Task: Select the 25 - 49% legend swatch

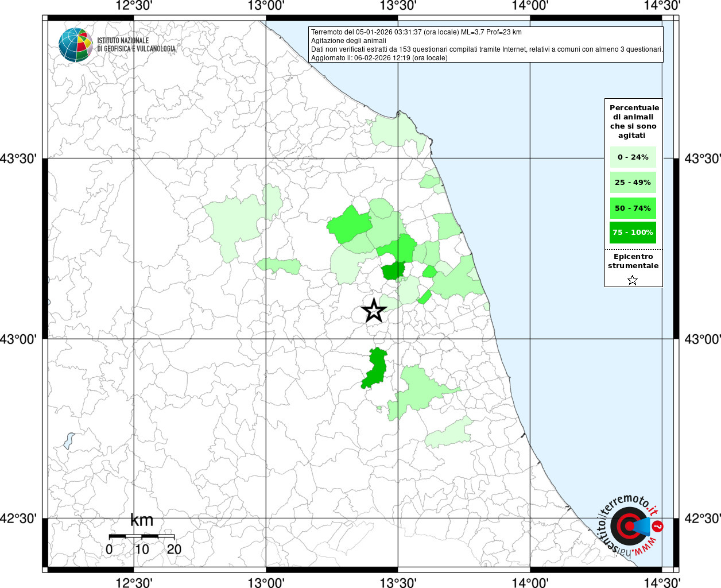Action: 633,183
